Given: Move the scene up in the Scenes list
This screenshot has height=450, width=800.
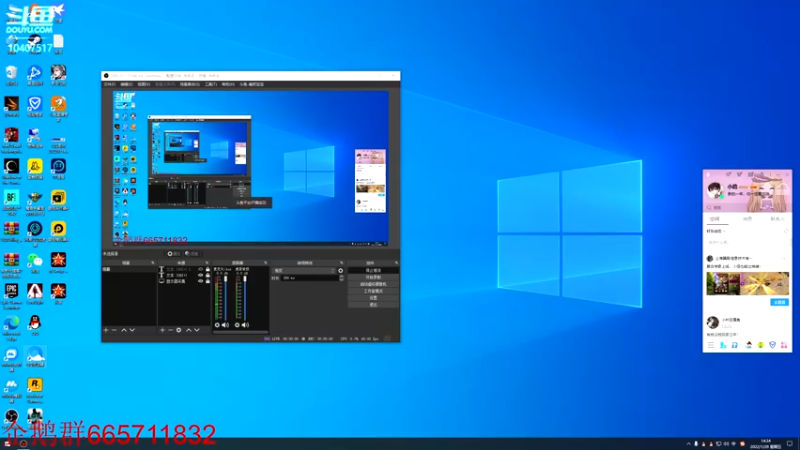Looking at the screenshot, I should pyautogui.click(x=123, y=330).
